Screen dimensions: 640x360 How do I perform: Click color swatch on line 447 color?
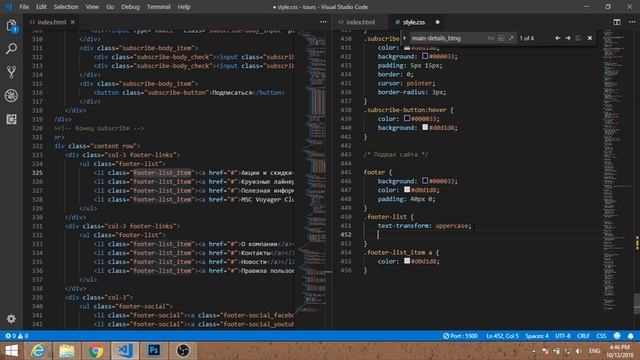pos(407,189)
